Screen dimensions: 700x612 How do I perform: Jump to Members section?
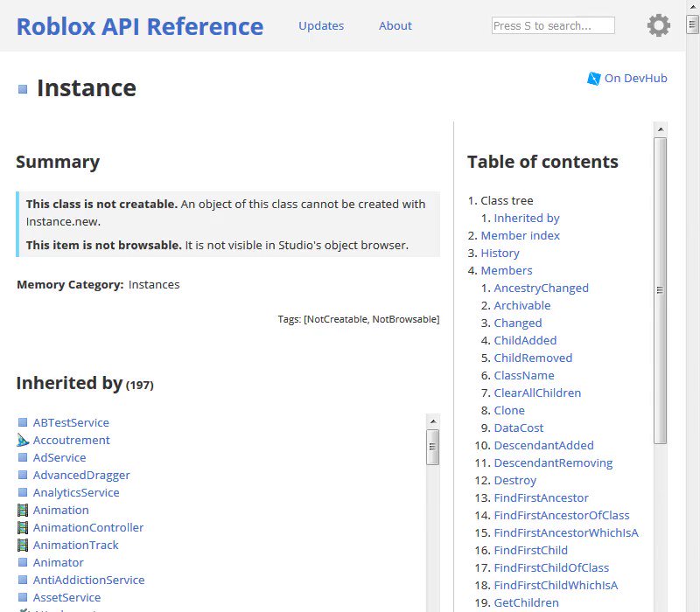(507, 270)
